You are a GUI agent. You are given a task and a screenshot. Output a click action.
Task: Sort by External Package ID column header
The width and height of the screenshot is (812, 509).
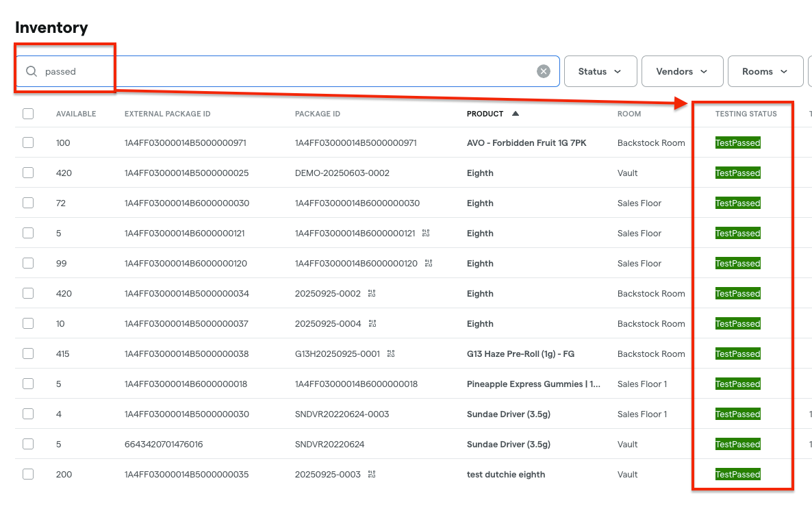coord(167,114)
